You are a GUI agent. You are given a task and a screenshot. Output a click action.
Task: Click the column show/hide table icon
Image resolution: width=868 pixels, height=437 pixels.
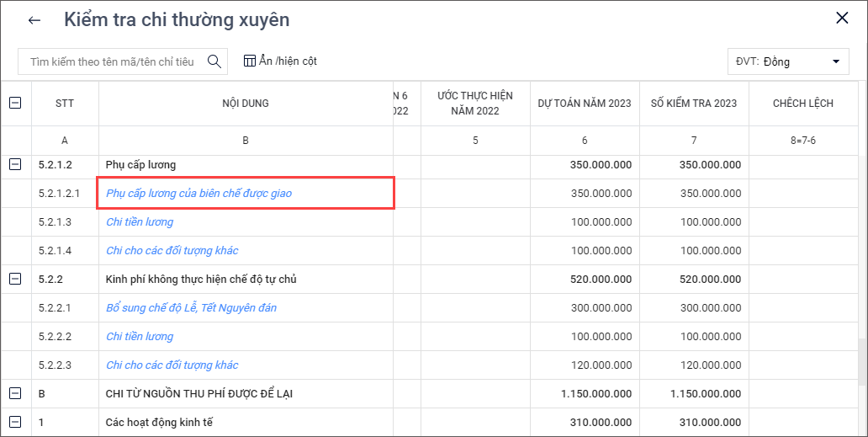coord(250,61)
